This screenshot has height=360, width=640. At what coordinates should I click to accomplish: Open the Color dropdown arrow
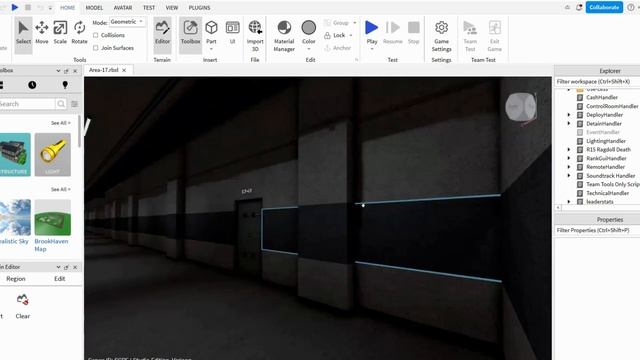(309, 49)
